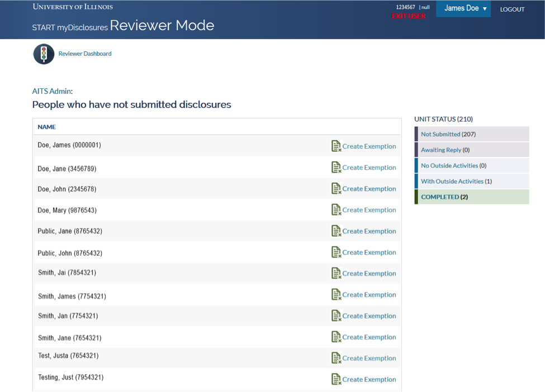545x392 pixels.
Task: Click the START myDisclosures header text
Action: click(70, 27)
